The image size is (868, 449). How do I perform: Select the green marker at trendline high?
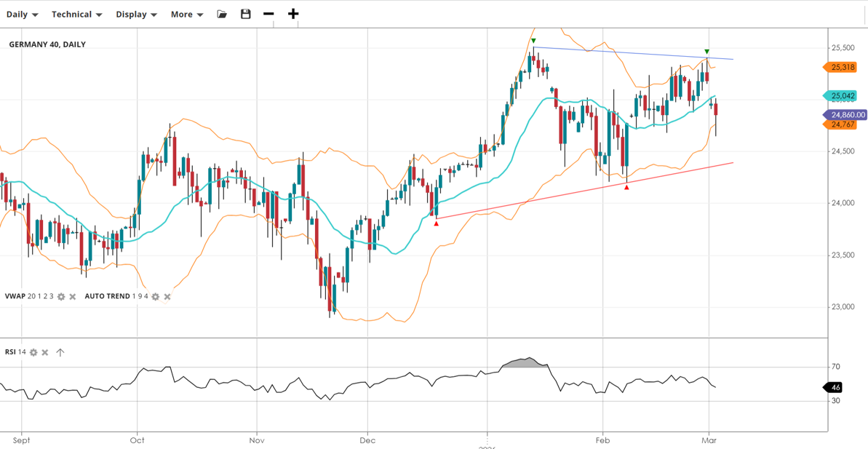click(533, 41)
